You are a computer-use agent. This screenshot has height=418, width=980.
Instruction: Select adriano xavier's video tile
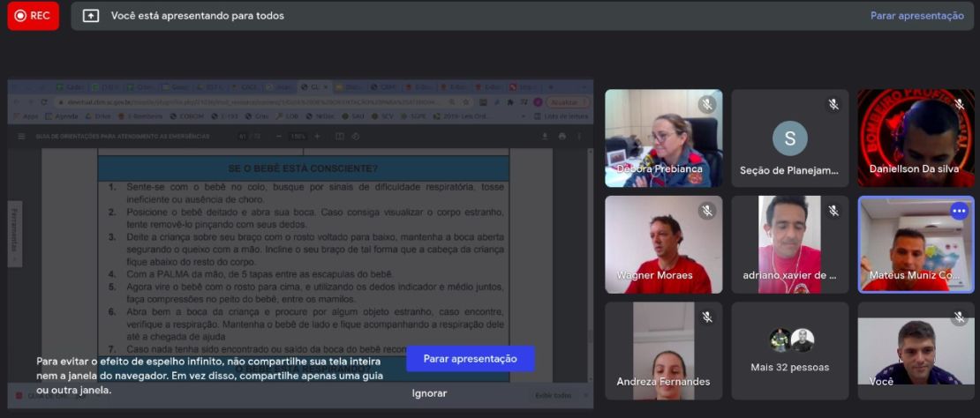(x=790, y=244)
